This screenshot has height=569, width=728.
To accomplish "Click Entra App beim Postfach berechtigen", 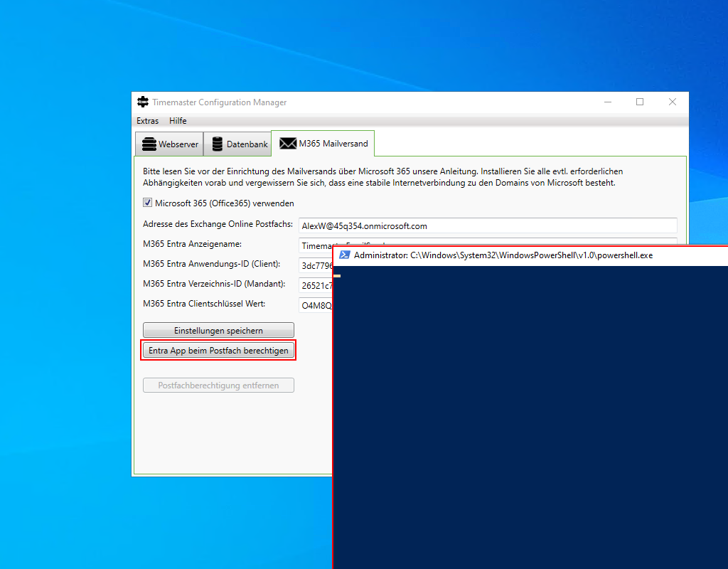I will (218, 351).
